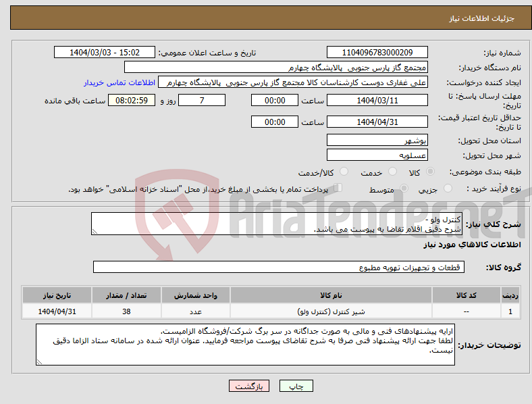Image resolution: width=532 pixels, height=404 pixels.
Task: Click the delivery city field عسلویه
Action: pos(377,155)
